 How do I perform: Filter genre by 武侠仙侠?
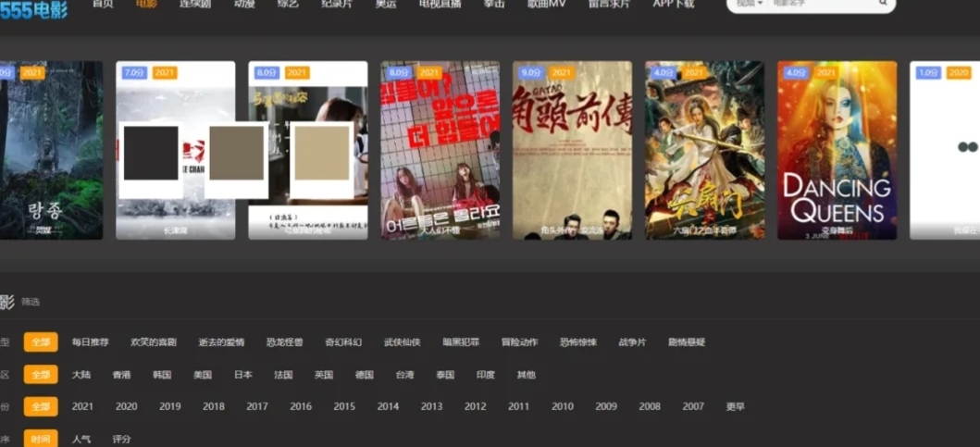click(x=402, y=342)
